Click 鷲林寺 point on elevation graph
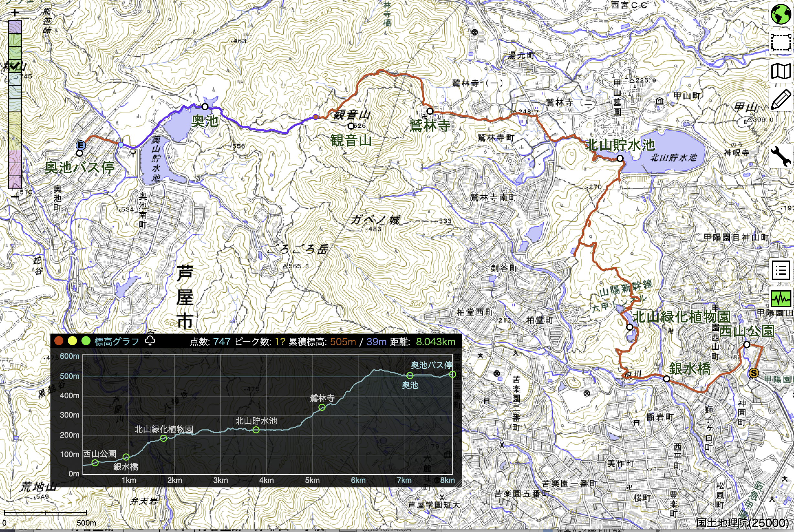 pyautogui.click(x=322, y=408)
